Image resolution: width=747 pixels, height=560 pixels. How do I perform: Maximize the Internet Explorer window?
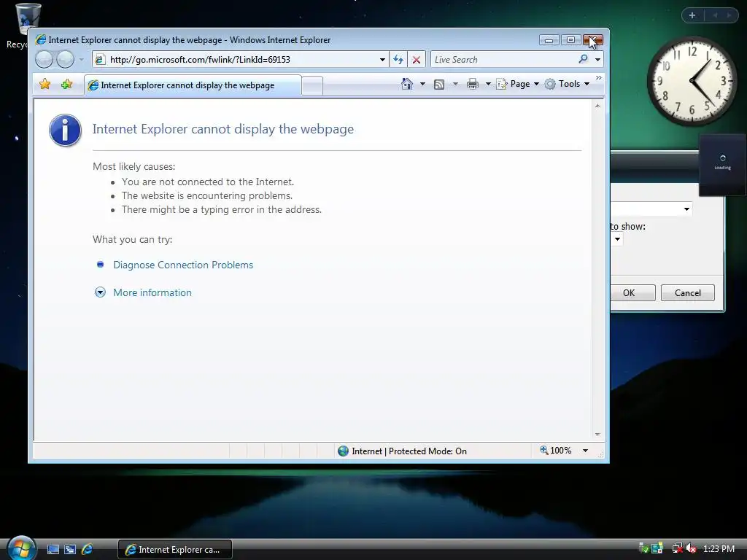570,40
